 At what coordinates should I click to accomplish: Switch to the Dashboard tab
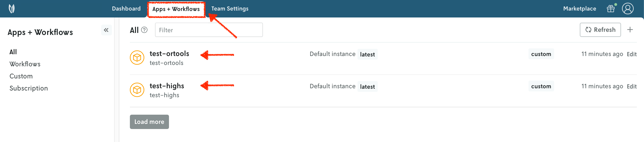[126, 9]
